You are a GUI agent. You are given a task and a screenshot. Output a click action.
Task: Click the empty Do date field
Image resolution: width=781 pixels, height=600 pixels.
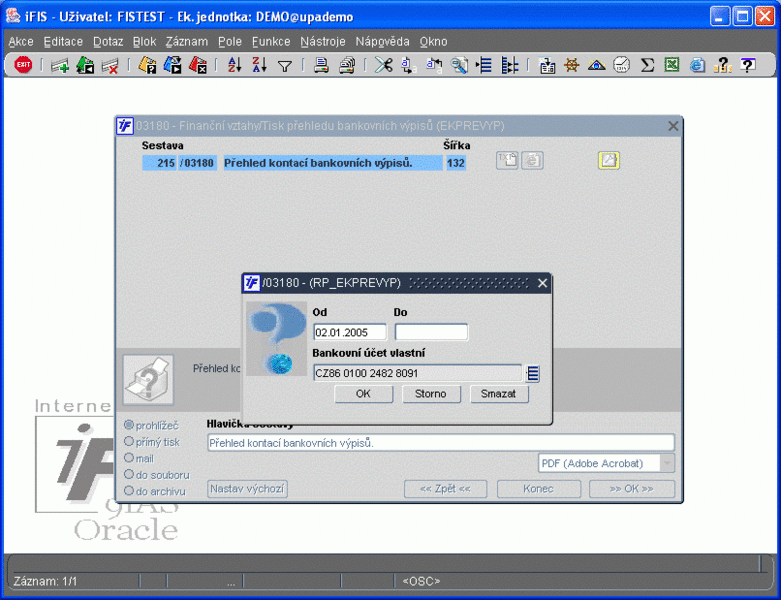click(431, 332)
